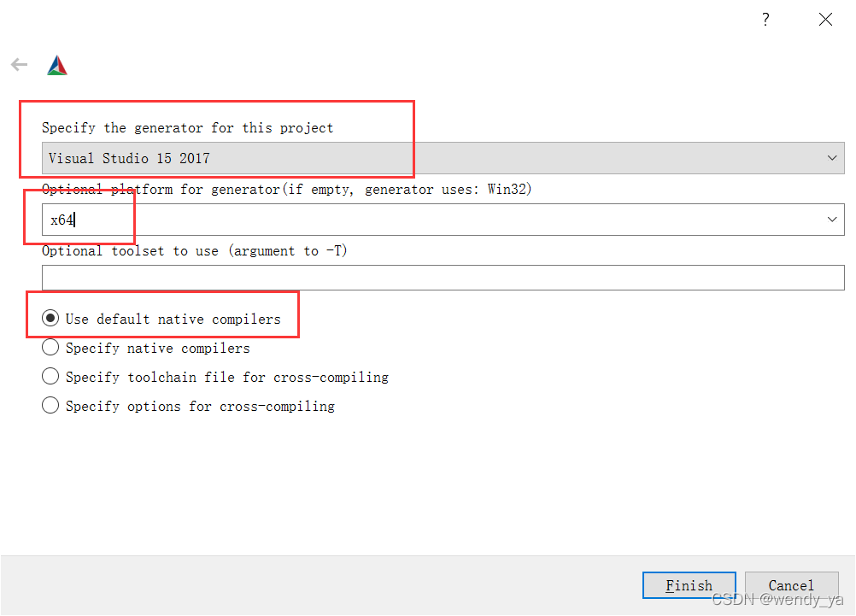856x616 pixels.
Task: Click the question mark help icon
Action: point(765,20)
